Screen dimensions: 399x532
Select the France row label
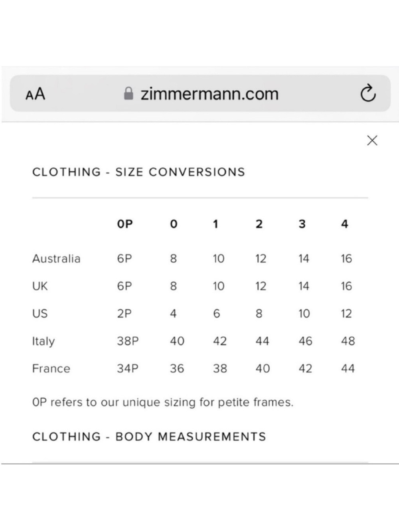point(51,368)
